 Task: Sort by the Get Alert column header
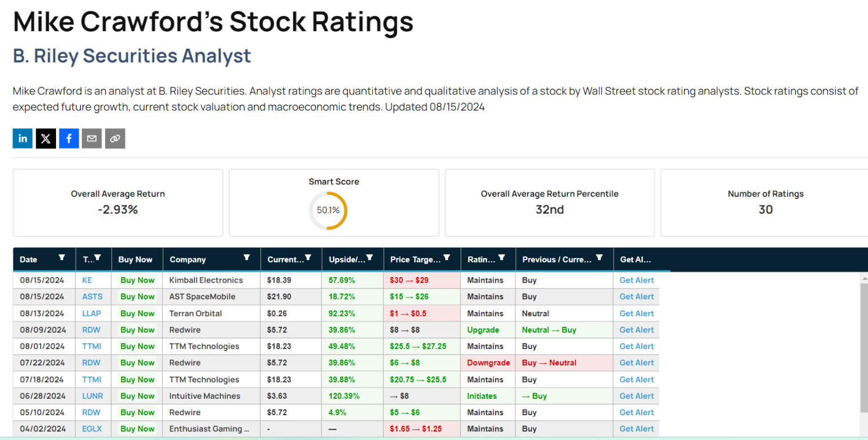click(636, 260)
